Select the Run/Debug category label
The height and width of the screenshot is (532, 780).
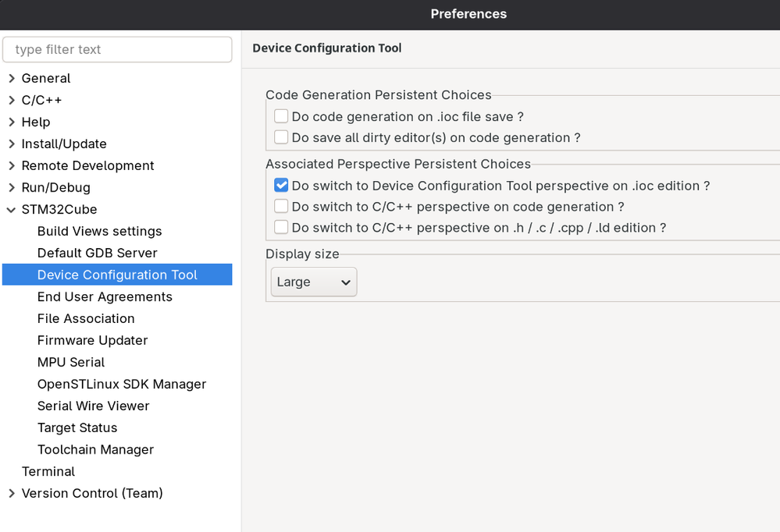click(56, 187)
